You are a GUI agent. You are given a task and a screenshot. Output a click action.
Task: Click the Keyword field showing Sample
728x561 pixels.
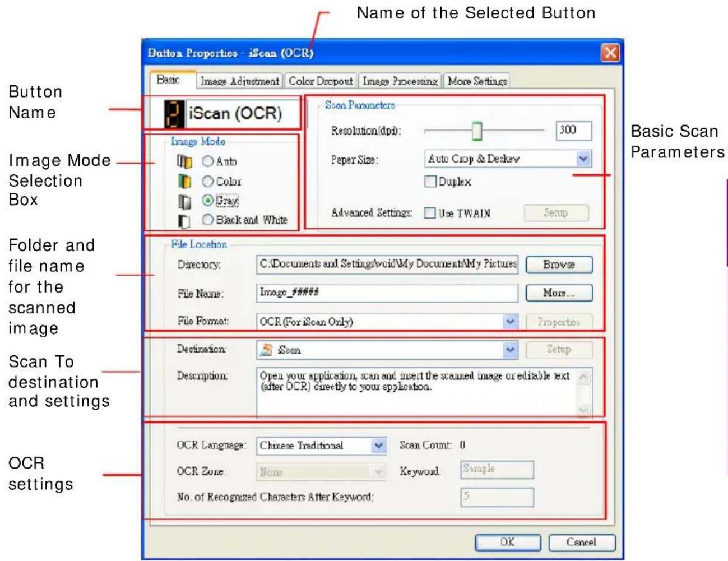pyautogui.click(x=497, y=470)
